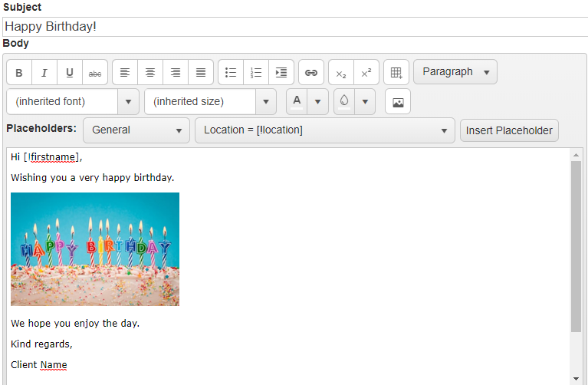Apply the background color droplet button
This screenshot has width=588, height=385.
pos(344,102)
